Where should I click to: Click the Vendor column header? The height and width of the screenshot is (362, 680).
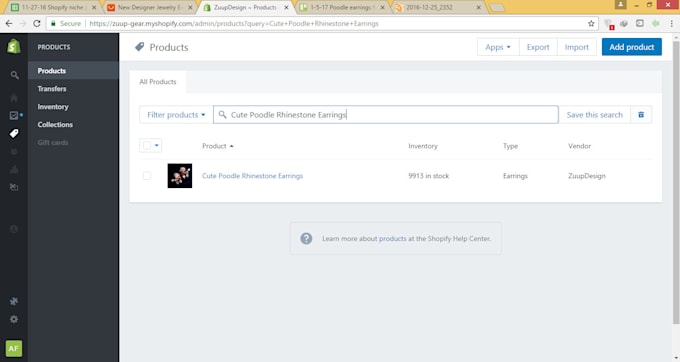[579, 146]
